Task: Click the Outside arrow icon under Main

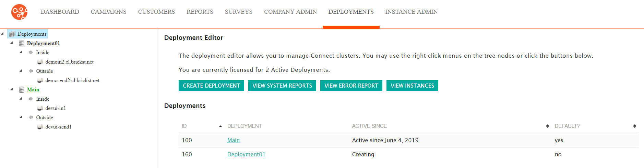Action: coord(31,117)
